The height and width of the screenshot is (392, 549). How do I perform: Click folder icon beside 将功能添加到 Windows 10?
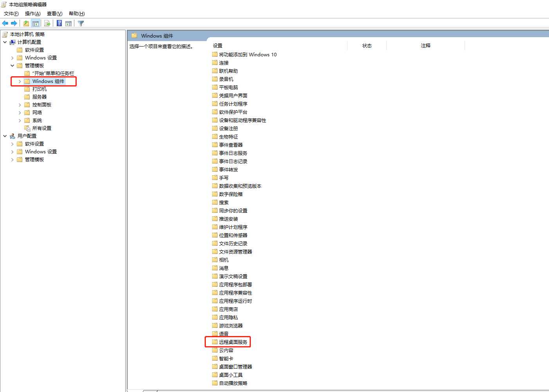pyautogui.click(x=215, y=54)
